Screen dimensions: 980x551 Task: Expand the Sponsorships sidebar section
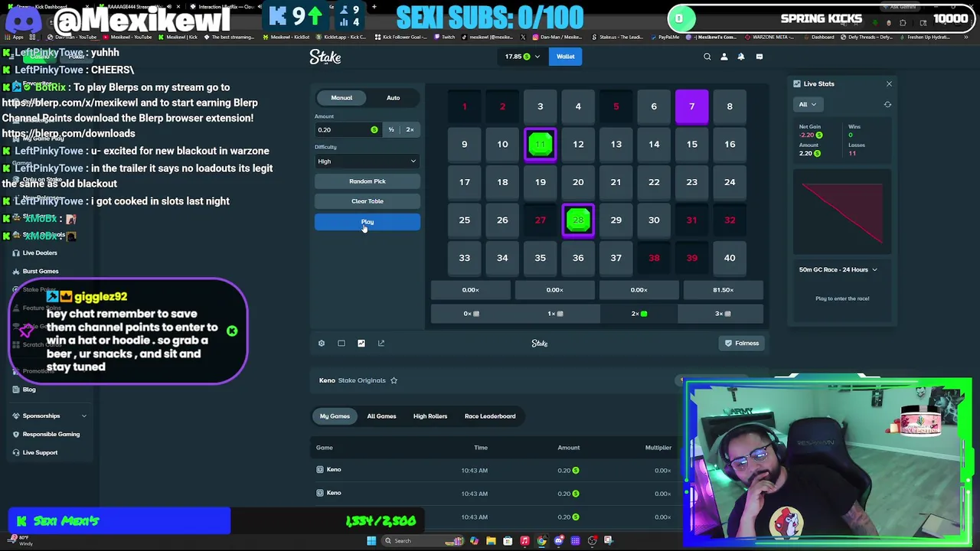(x=49, y=416)
